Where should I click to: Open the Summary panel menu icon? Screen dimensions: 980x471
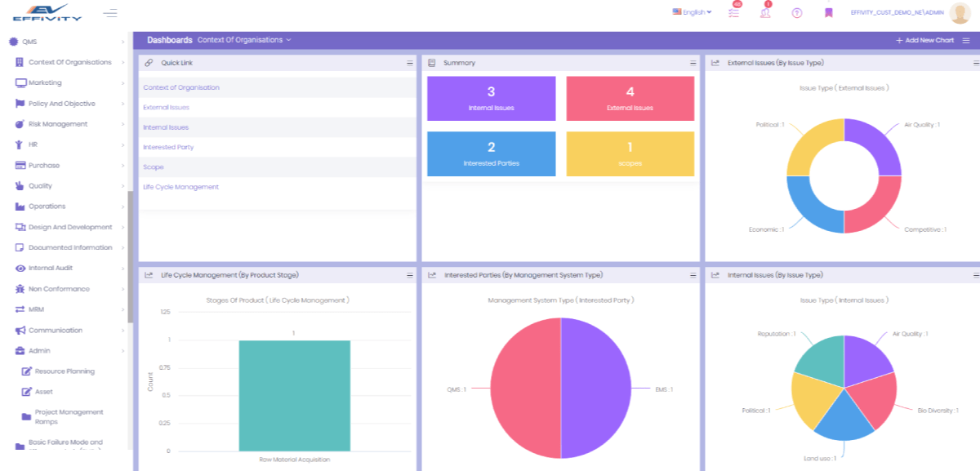click(693, 63)
